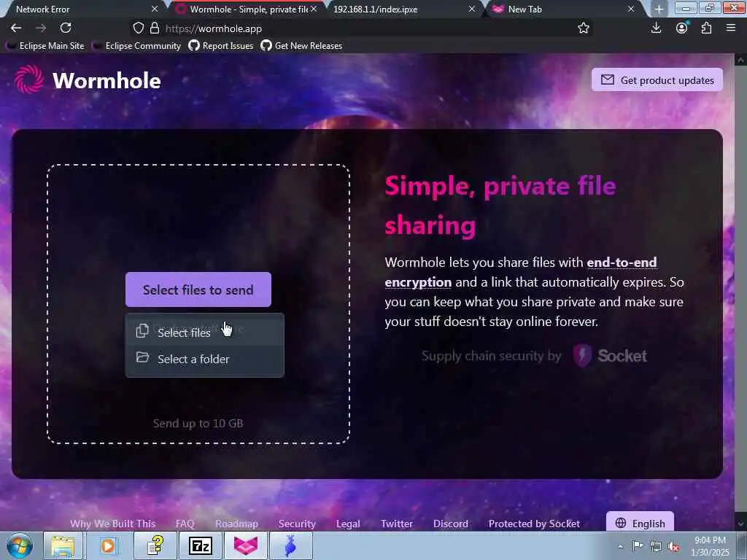This screenshot has width=747, height=560.
Task: Close the Wormhole tab
Action: [314, 9]
